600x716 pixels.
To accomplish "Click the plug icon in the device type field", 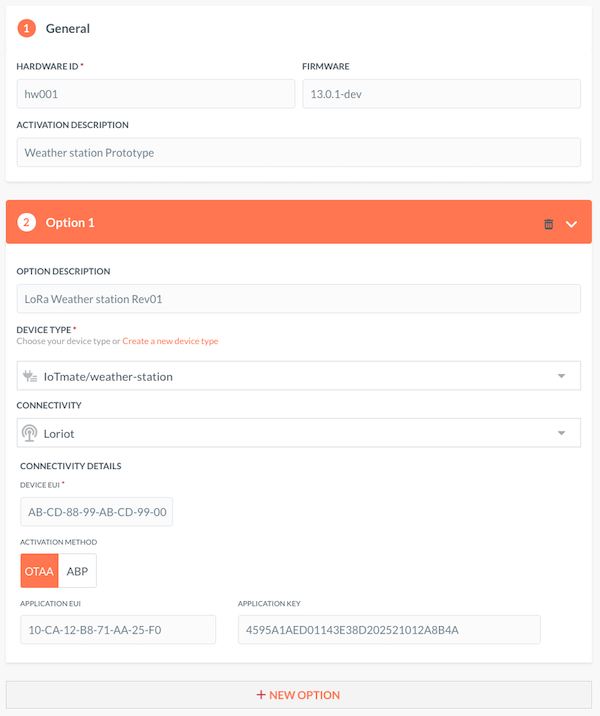I will [31, 376].
